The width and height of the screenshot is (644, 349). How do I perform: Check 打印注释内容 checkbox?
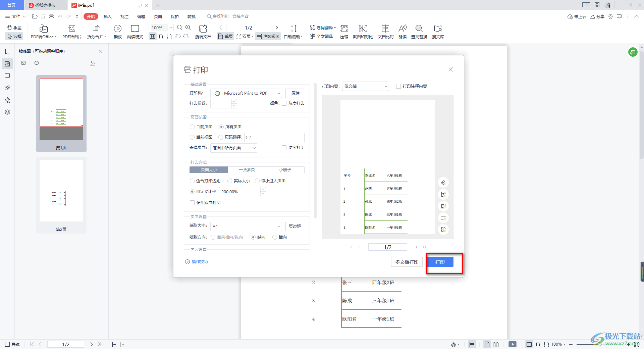coord(398,86)
